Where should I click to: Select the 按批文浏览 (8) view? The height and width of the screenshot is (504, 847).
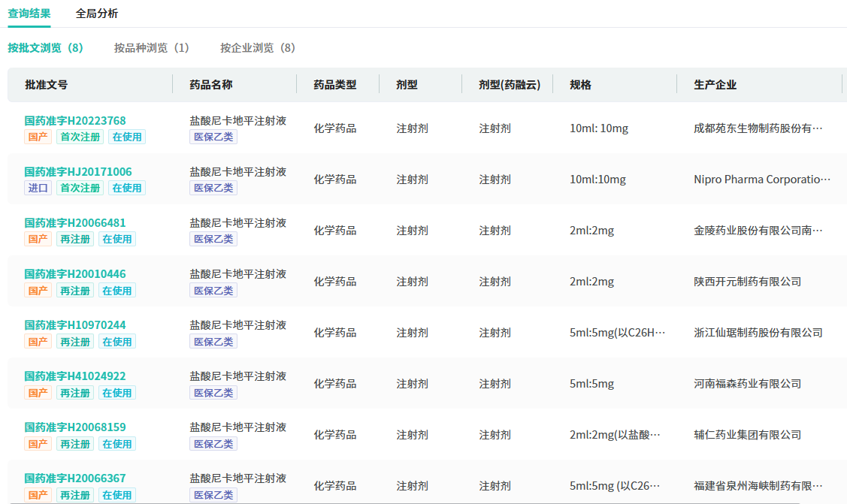coord(45,48)
